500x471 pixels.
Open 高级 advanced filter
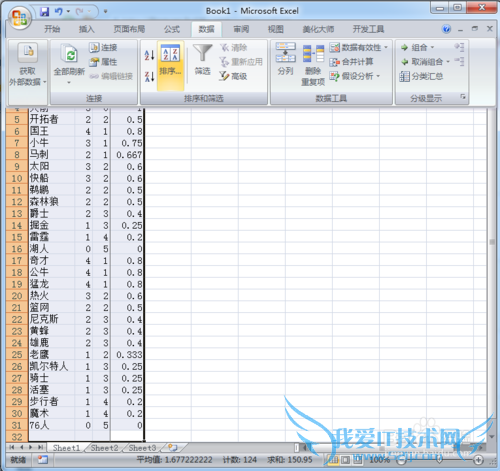[x=233, y=76]
